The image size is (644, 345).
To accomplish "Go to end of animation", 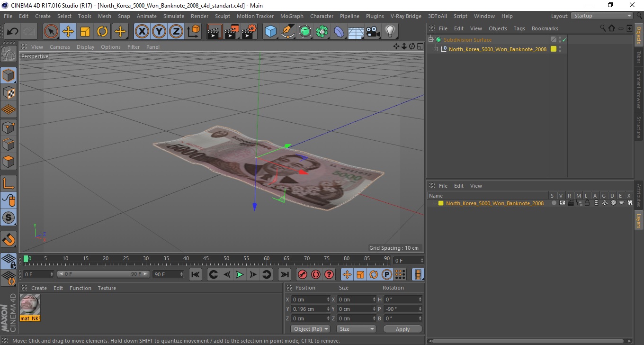I will pos(284,274).
